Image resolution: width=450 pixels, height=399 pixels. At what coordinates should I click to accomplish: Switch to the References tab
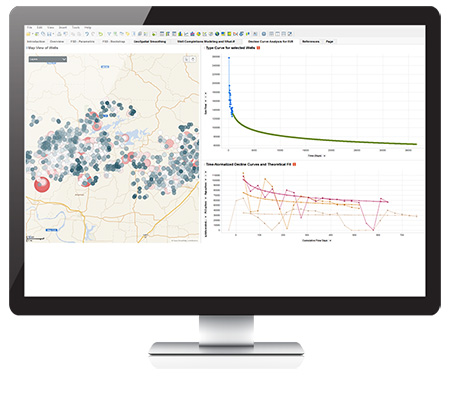pos(311,42)
